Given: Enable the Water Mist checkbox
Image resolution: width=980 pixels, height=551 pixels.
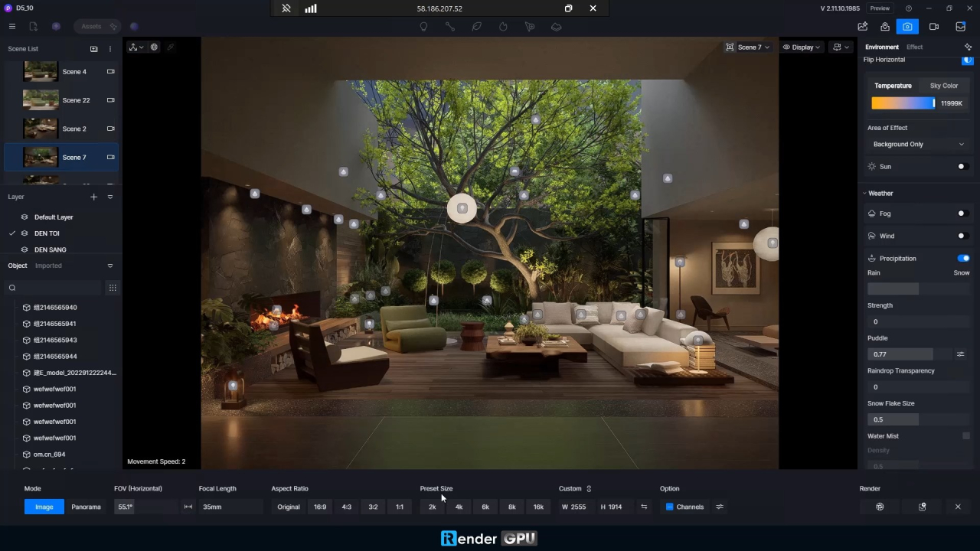Looking at the screenshot, I should click(966, 436).
